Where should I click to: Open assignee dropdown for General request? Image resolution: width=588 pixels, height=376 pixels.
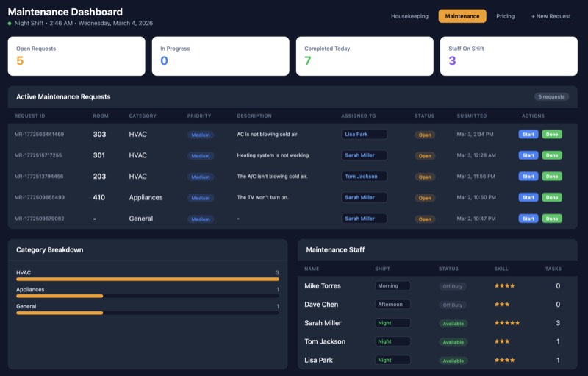(x=364, y=219)
